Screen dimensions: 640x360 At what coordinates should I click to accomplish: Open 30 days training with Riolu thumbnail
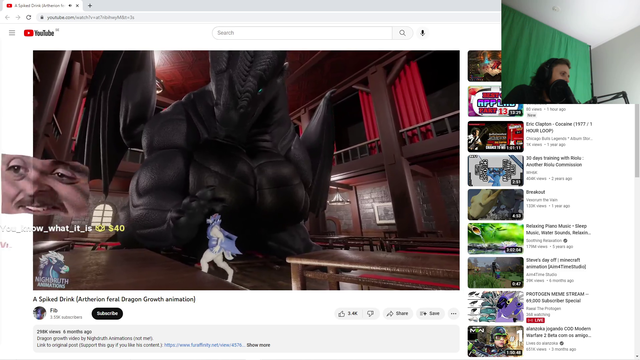(496, 171)
